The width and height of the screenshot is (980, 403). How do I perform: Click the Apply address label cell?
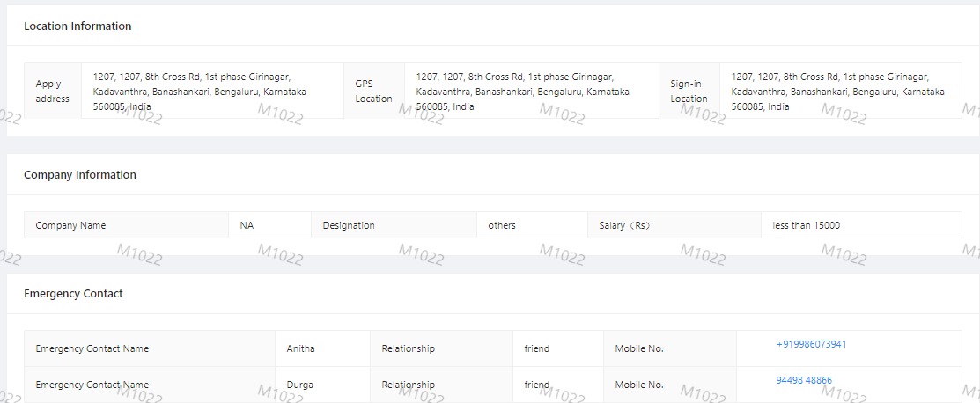point(52,92)
